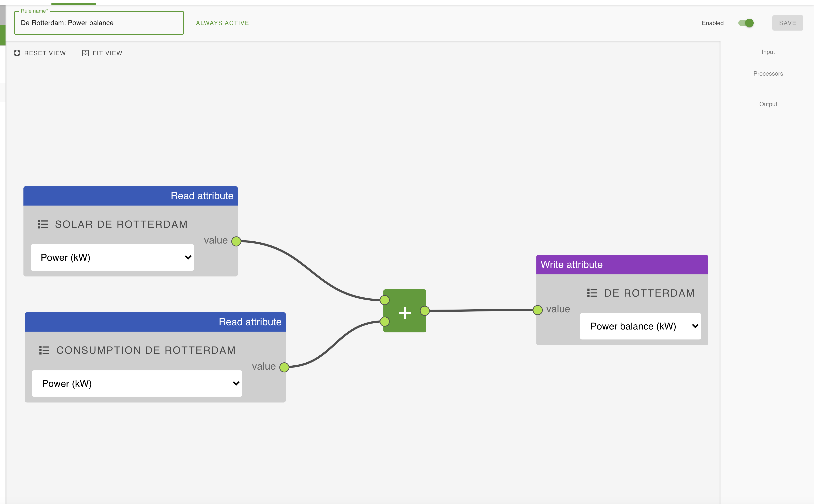Click the value output port of SOLAR DE ROTTERDAM
This screenshot has width=814, height=504.
[x=237, y=241]
